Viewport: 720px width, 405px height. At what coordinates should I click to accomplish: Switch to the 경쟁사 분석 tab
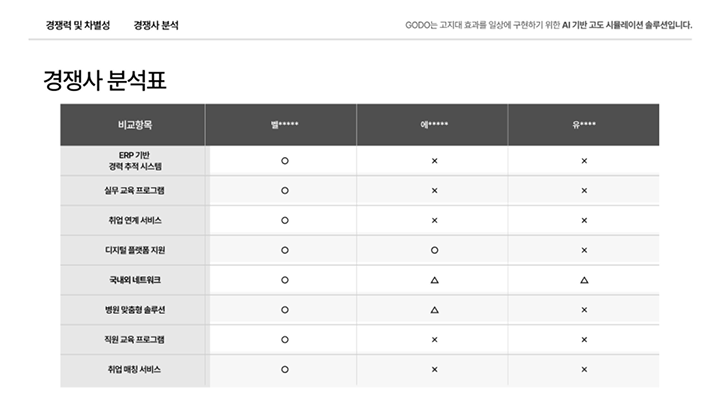(156, 24)
